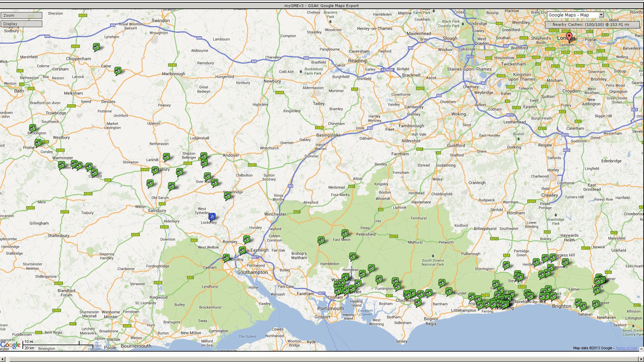This screenshot has height=362, width=644.
Task: Open the Nearby Caches panel
Action: tap(591, 24)
